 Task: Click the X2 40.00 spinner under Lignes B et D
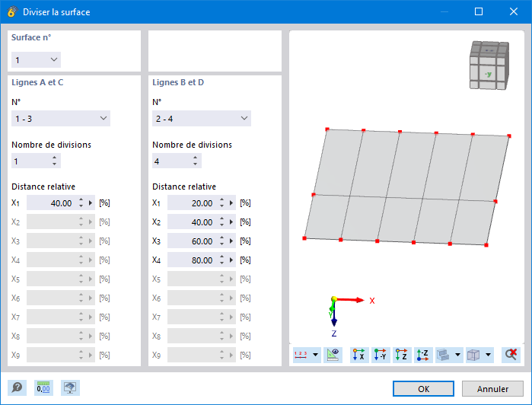[221, 222]
